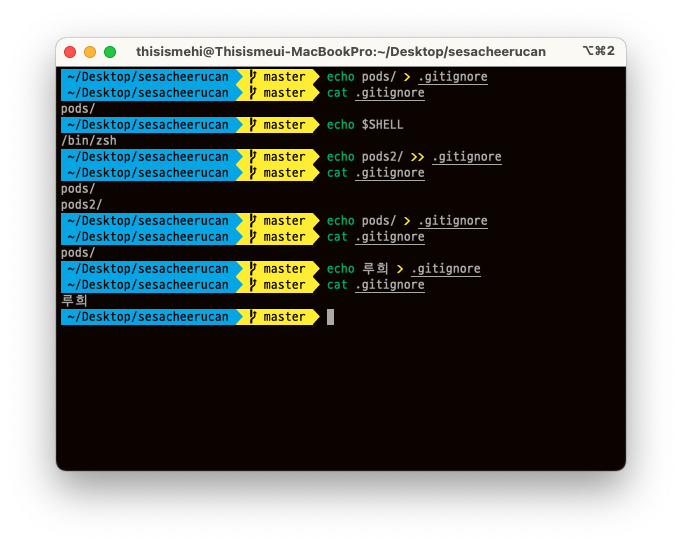This screenshot has width=682, height=545.
Task: Click the 루희 argument in the echo command
Action: (375, 268)
